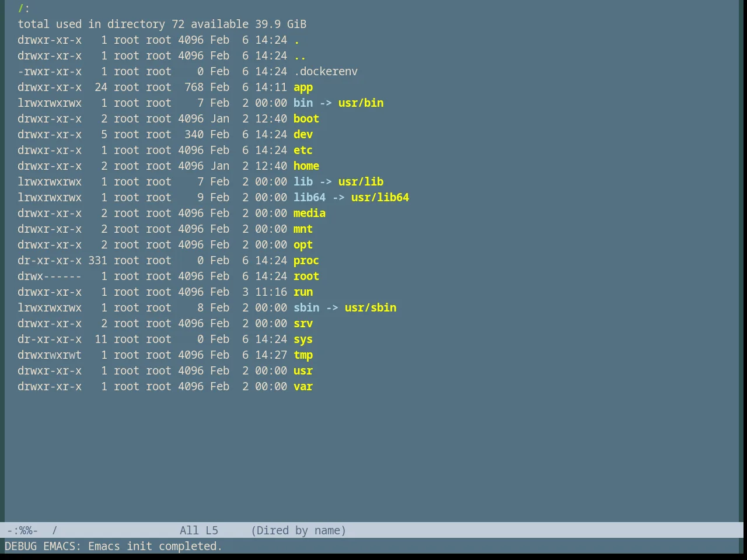Image resolution: width=747 pixels, height=560 pixels.
Task: Click the 'DEBUG EMACS' echo area message
Action: pos(113,547)
